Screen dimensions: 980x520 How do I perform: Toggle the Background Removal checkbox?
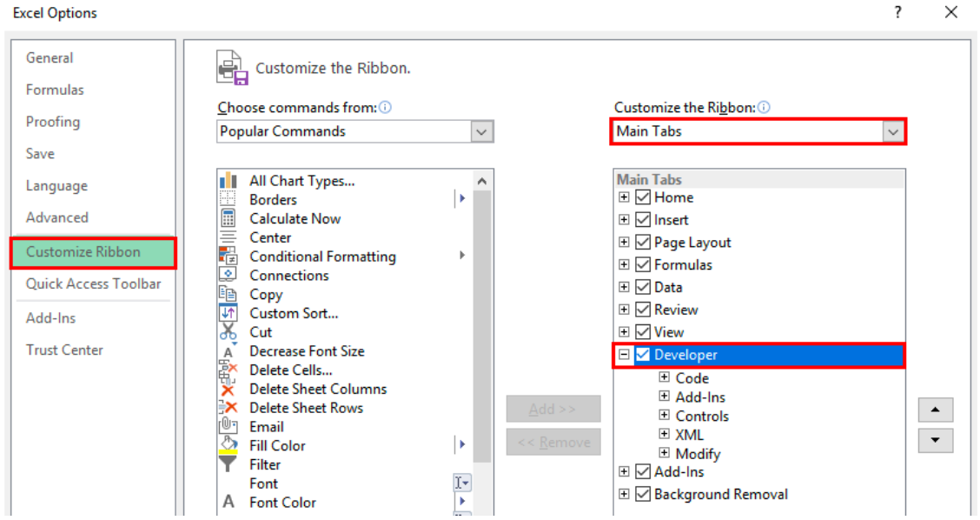point(643,494)
